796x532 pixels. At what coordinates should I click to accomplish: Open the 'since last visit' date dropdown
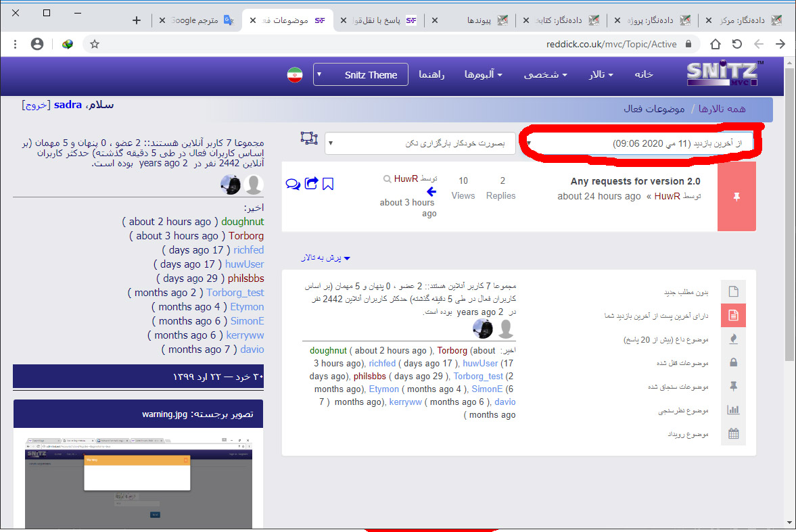(x=639, y=143)
